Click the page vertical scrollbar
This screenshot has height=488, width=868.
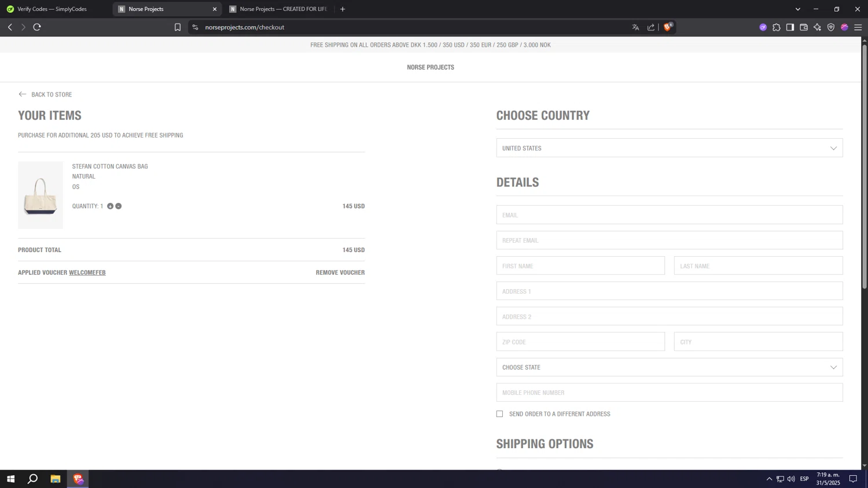tap(865, 167)
